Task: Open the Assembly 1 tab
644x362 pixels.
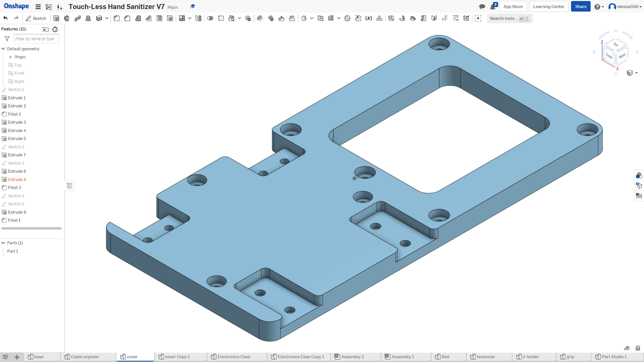Action: (x=403, y=357)
